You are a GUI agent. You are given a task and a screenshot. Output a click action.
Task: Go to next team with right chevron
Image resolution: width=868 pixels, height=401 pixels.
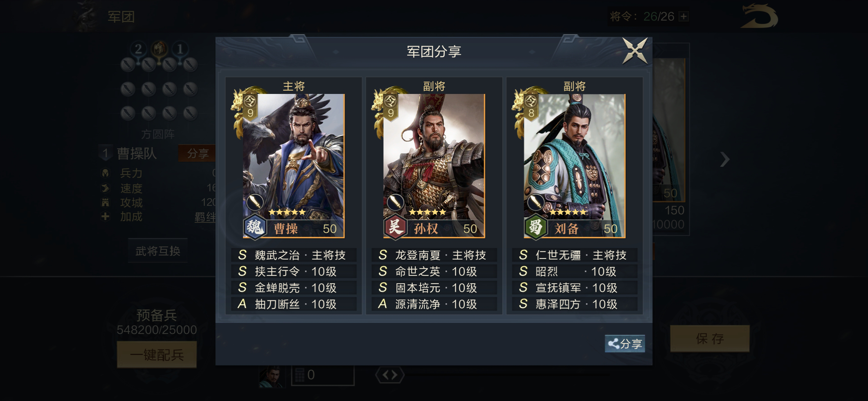pyautogui.click(x=724, y=160)
